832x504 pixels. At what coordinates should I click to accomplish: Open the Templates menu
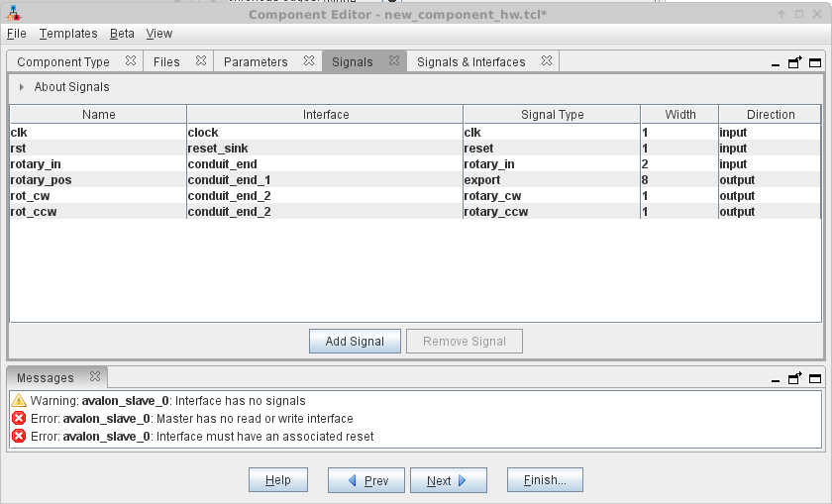coord(68,34)
